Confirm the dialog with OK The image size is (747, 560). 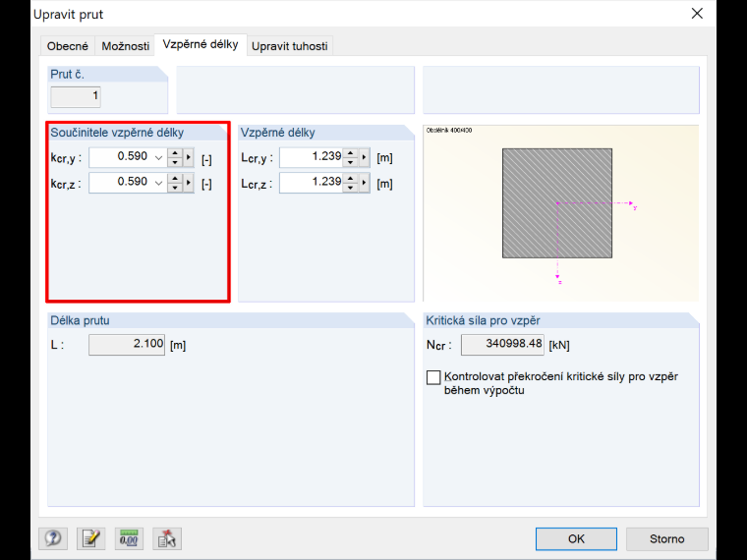coord(576,538)
